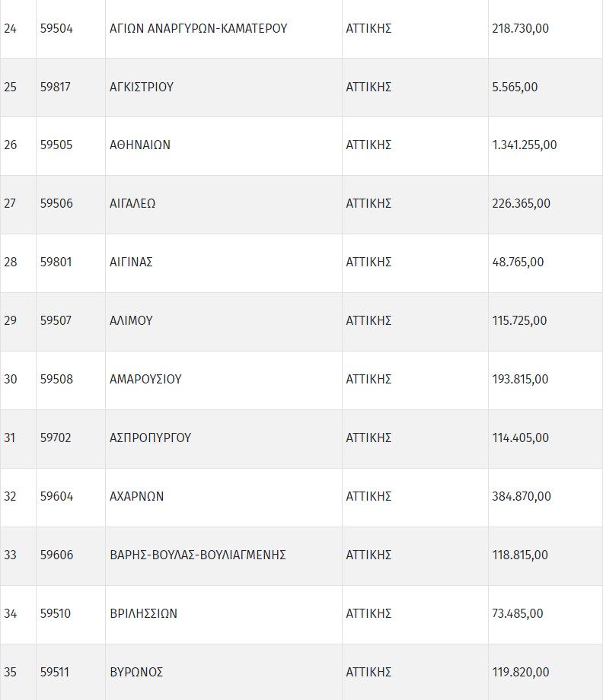Click row number 29
This screenshot has width=603, height=700.
pyautogui.click(x=11, y=320)
